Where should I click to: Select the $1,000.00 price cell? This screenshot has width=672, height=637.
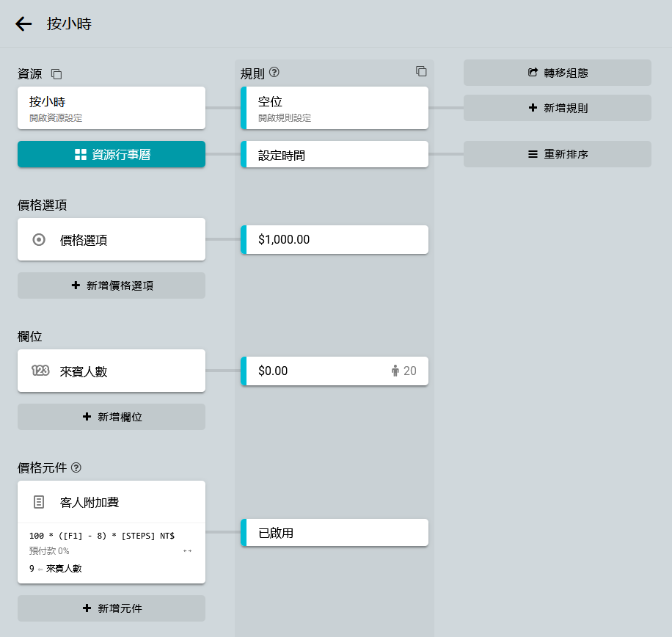click(x=335, y=239)
